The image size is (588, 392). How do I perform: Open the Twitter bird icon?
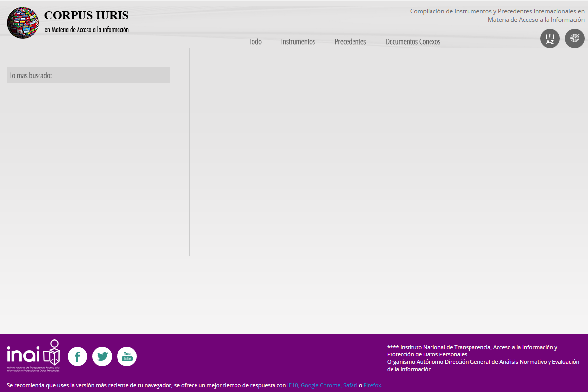point(102,356)
